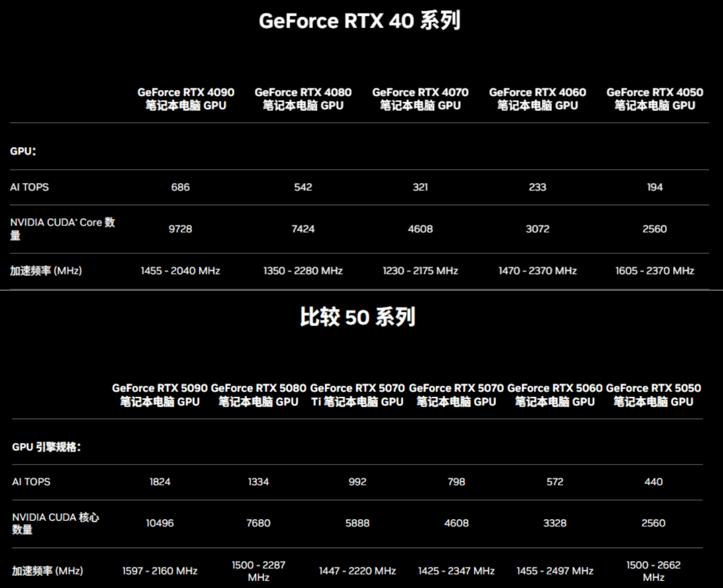This screenshot has width=723, height=588.
Task: Open the GeForce RTX 5050 laptop GPU header
Action: pos(653,395)
